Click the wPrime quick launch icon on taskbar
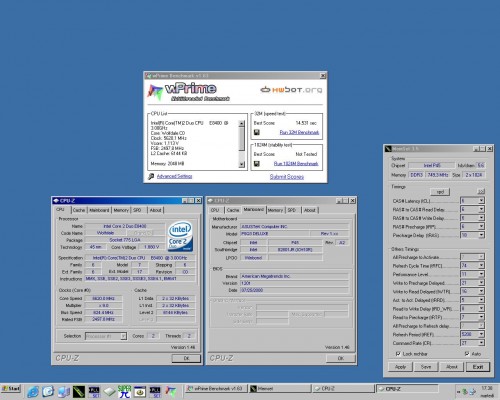This screenshot has height=400, width=500. point(171,391)
